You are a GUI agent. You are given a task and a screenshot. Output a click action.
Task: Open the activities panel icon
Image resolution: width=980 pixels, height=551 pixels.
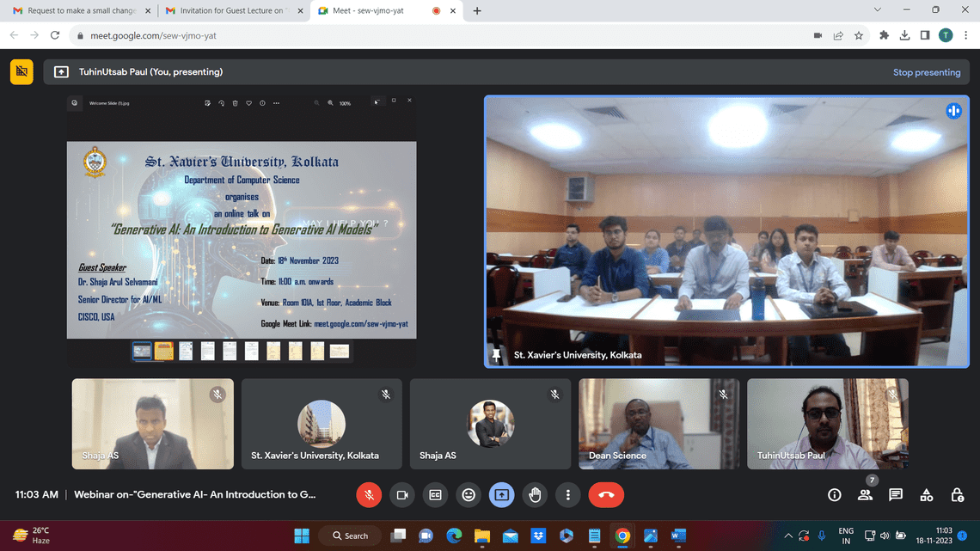926,495
